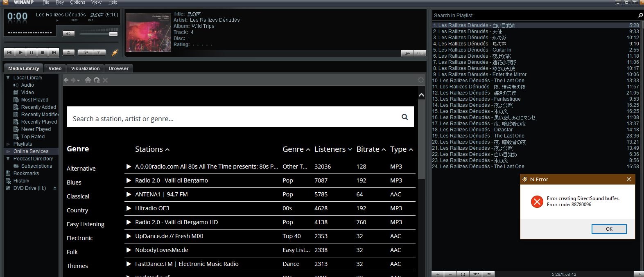This screenshot has height=277, width=644.
Task: Collapse the Local Library tree node
Action: coord(8,78)
